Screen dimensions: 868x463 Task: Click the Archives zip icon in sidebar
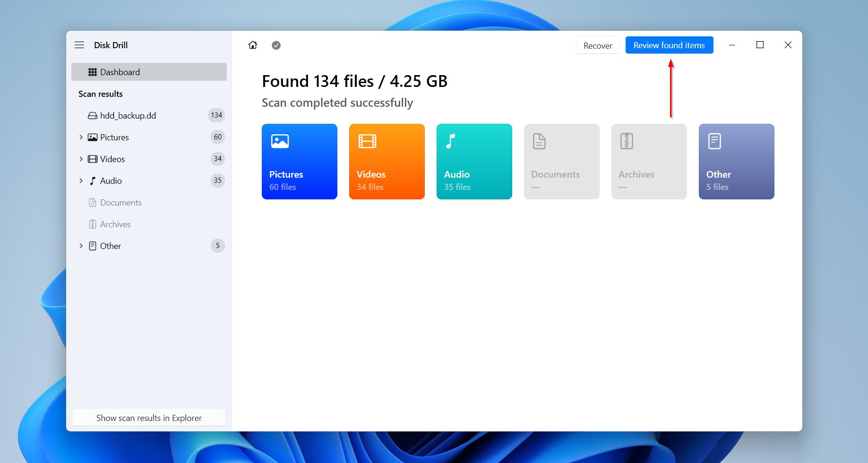[x=92, y=224]
